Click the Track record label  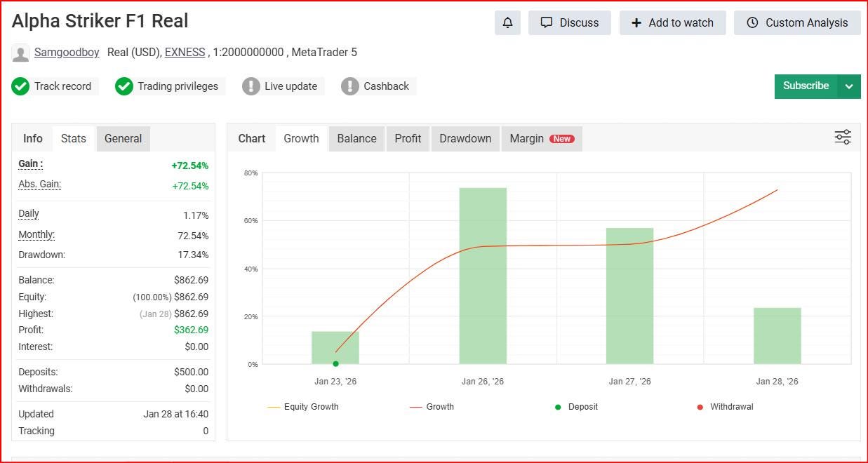click(x=62, y=86)
